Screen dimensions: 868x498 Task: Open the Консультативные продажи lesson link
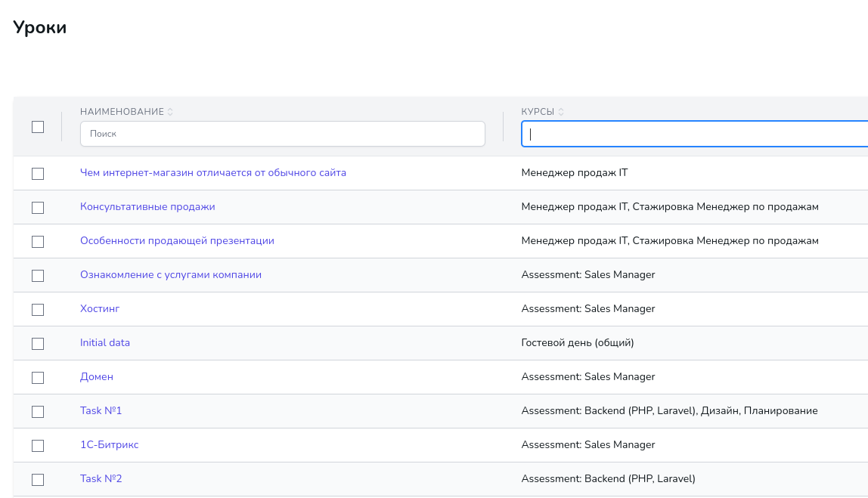[x=147, y=207]
